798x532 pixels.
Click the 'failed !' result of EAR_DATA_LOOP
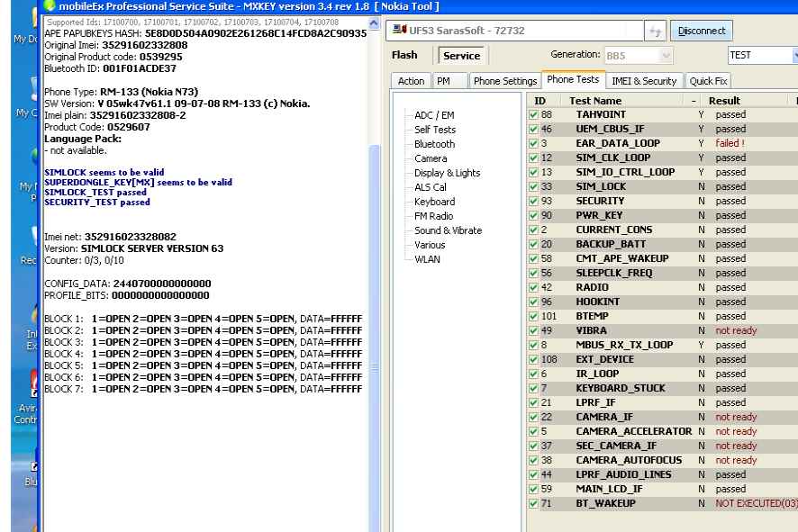pyautogui.click(x=730, y=143)
